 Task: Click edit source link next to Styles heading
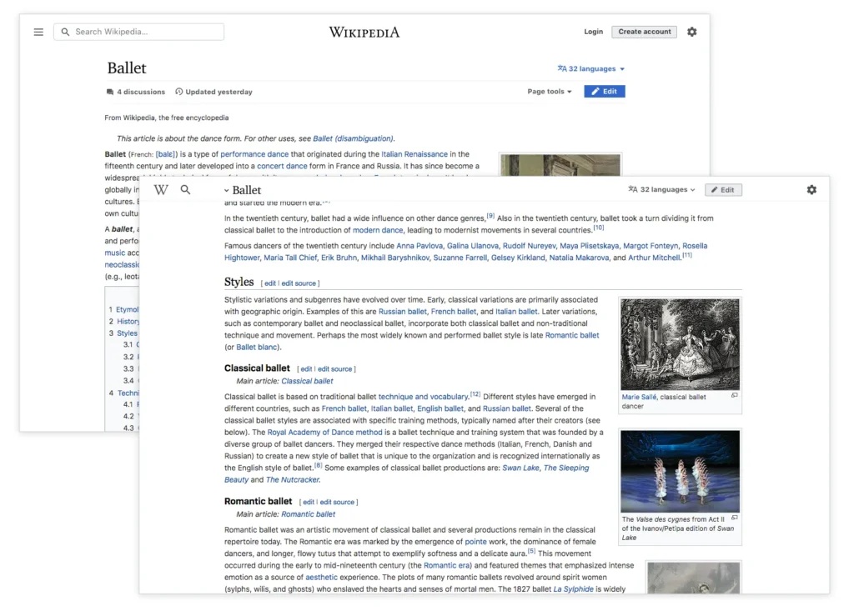(299, 283)
